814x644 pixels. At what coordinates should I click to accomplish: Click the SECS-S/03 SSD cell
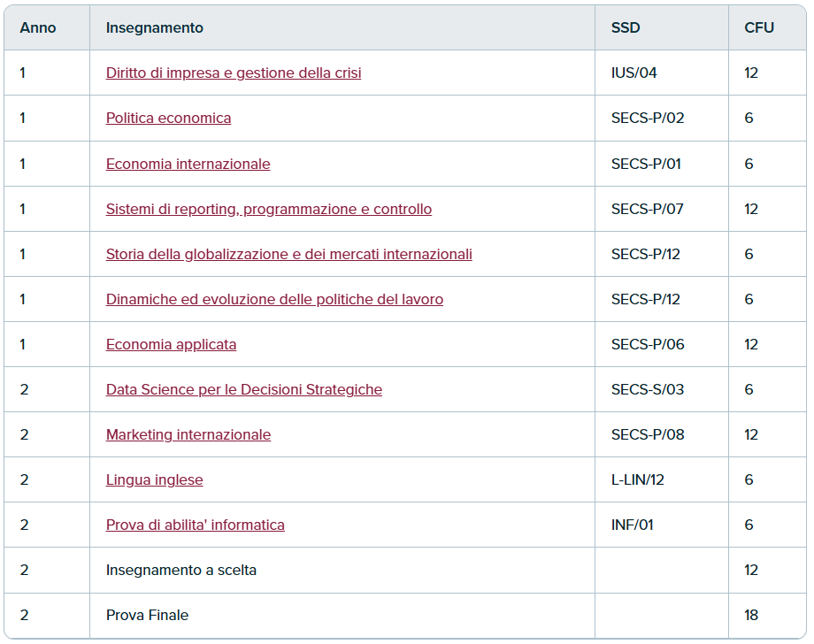point(648,390)
